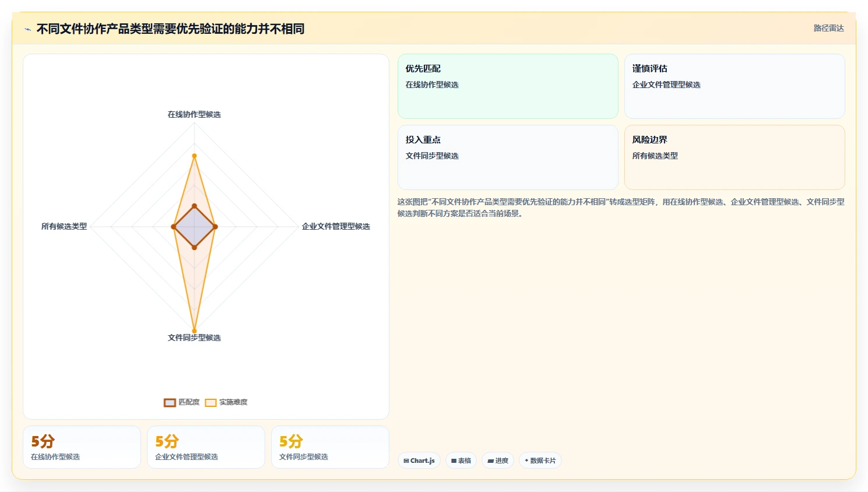The image size is (868, 492).
Task: Click the Chart.js tag
Action: pyautogui.click(x=419, y=461)
